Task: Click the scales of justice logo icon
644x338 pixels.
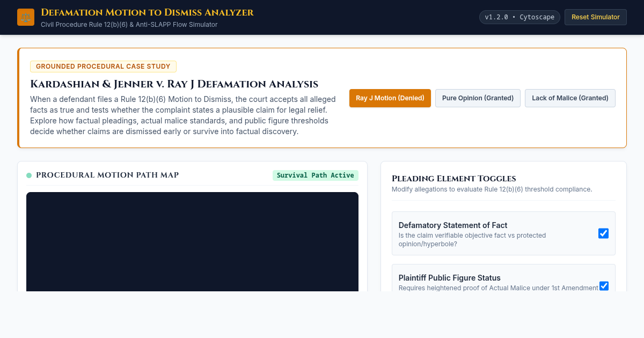Action: click(26, 17)
